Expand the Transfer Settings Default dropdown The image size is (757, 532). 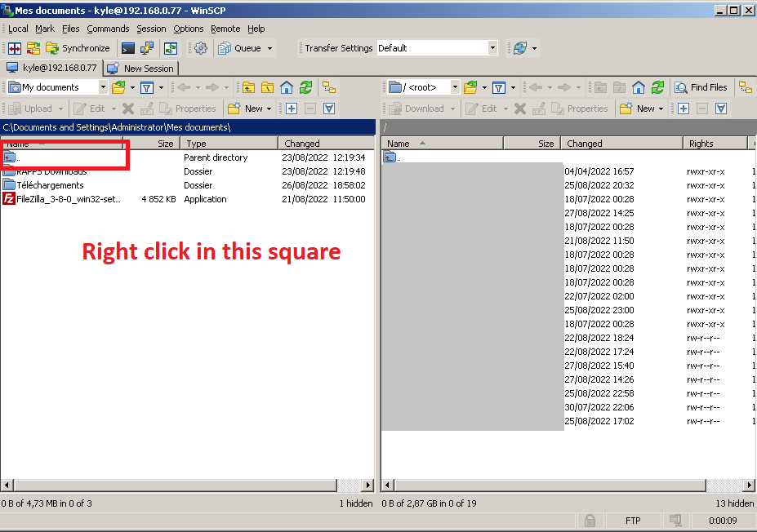click(x=492, y=48)
